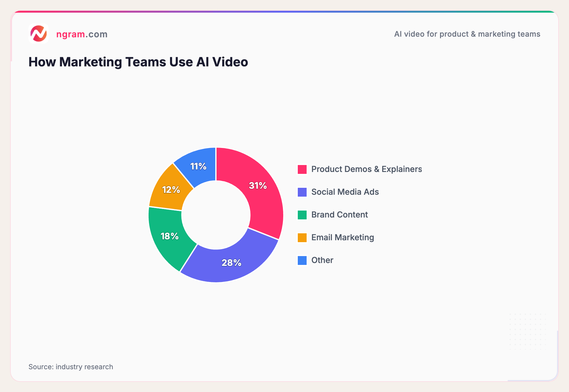Click the gradient bar at the top
Screen dimensions: 569x392
tap(284, 10)
